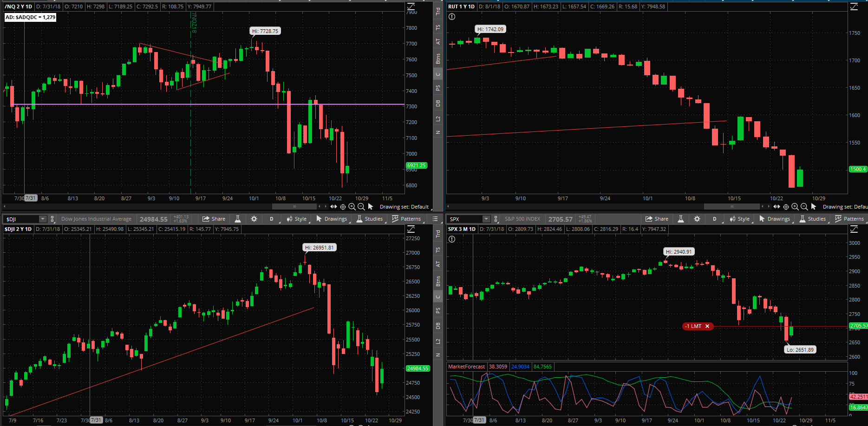Open the Style menu in SPX toolbar
This screenshot has width=868, height=426.
740,219
